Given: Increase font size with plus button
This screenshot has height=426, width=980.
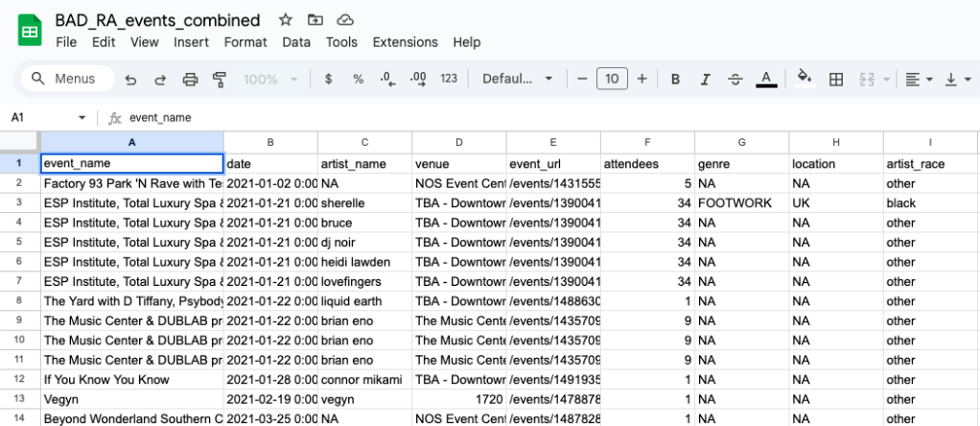Looking at the screenshot, I should click(x=642, y=79).
